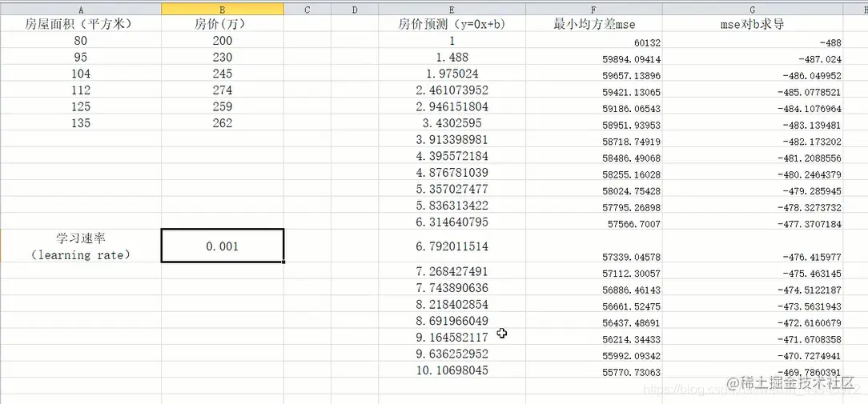
Task: Select the 最小均方差mse header cell
Action: 594,24
